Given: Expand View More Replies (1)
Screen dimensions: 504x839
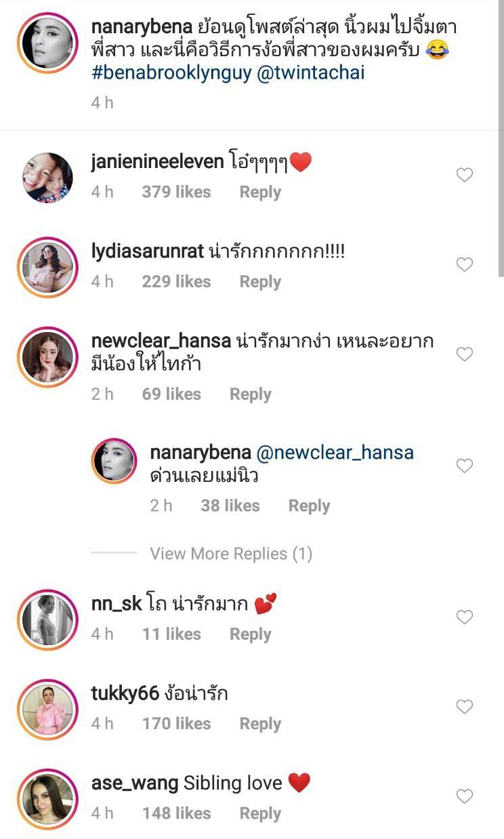Looking at the screenshot, I should pos(230,554).
